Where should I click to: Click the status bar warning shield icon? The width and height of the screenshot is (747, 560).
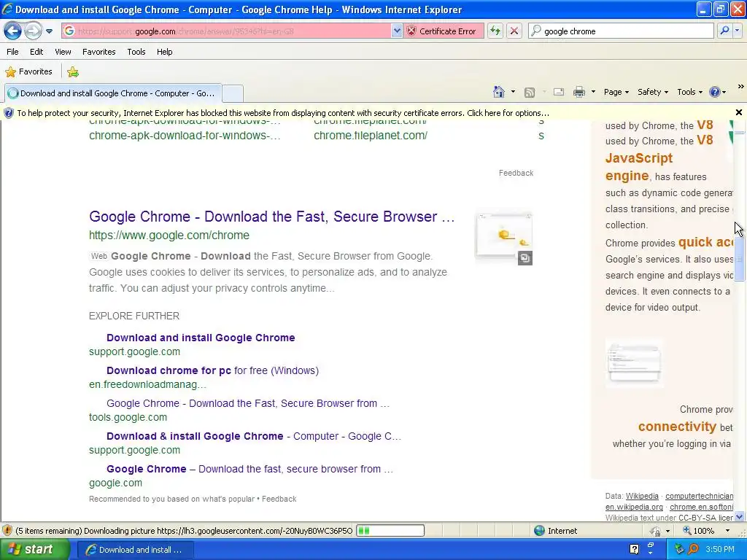pyautogui.click(x=7, y=531)
